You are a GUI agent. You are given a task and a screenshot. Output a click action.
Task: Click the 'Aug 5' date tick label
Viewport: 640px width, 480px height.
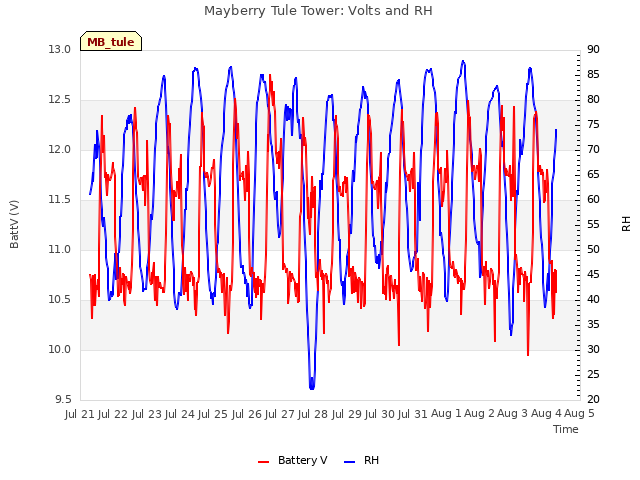click(x=579, y=413)
